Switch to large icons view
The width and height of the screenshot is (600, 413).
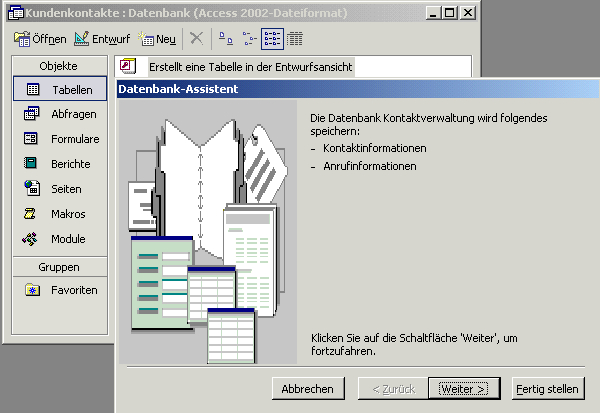point(226,39)
